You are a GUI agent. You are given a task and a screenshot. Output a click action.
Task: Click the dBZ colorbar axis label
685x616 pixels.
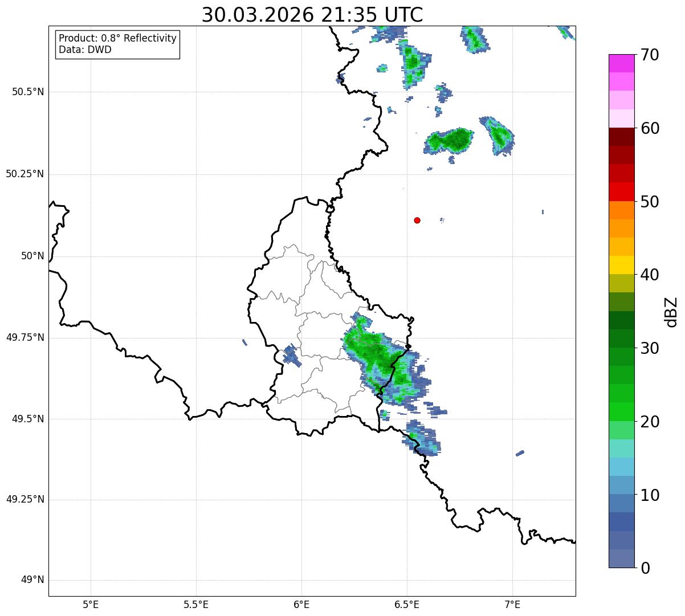pyautogui.click(x=671, y=312)
